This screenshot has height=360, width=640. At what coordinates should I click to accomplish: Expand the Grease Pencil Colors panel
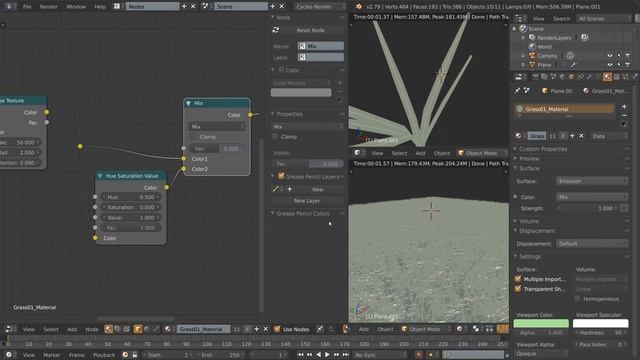(273, 213)
